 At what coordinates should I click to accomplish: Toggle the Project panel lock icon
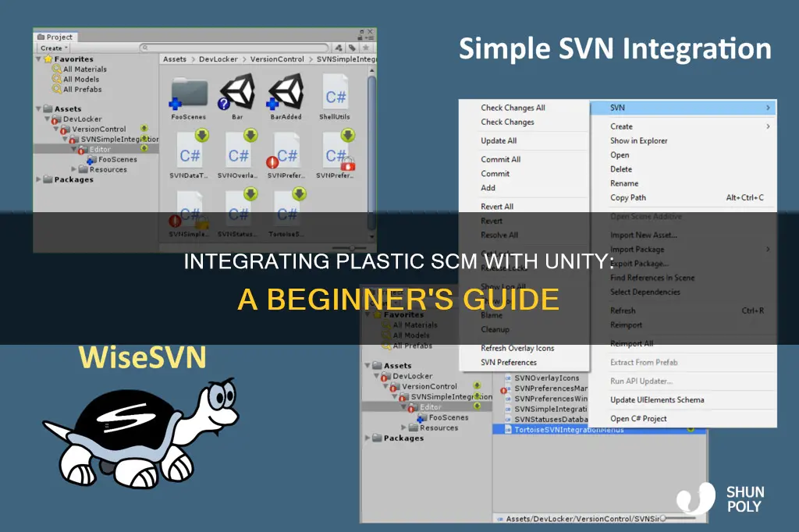point(360,37)
